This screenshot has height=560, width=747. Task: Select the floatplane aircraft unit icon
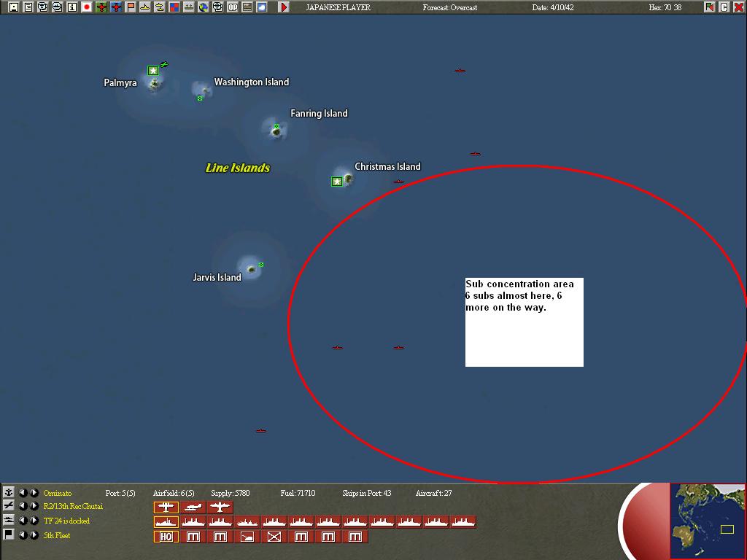(x=193, y=507)
